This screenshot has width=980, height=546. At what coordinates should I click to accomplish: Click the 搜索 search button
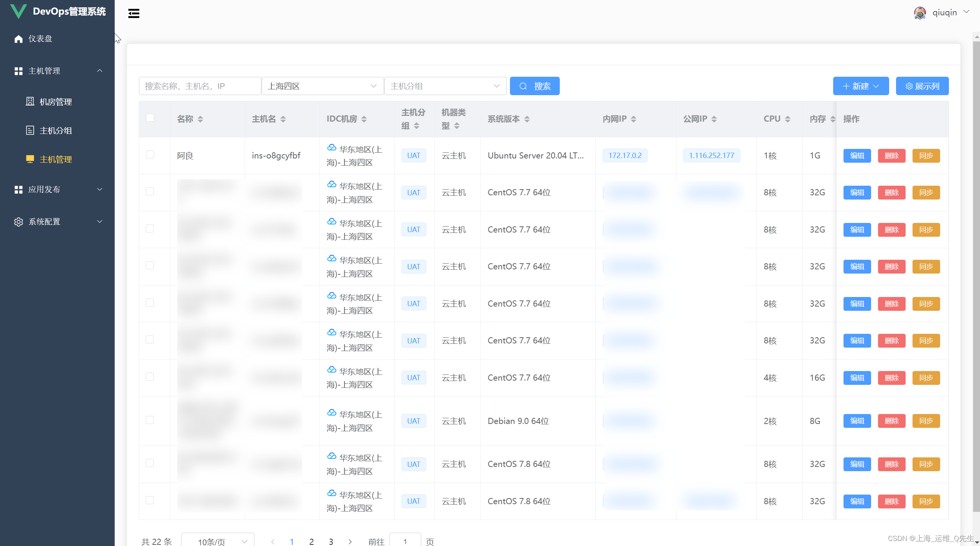534,86
